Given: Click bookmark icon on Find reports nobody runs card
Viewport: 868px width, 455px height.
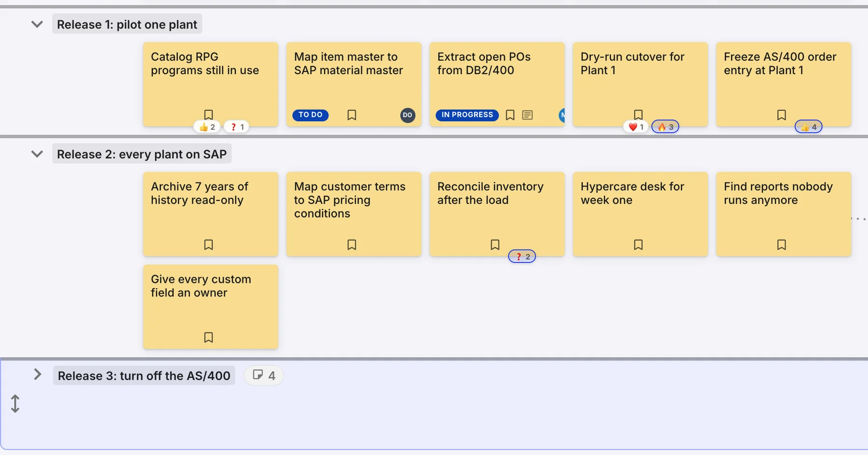Looking at the screenshot, I should 782,245.
